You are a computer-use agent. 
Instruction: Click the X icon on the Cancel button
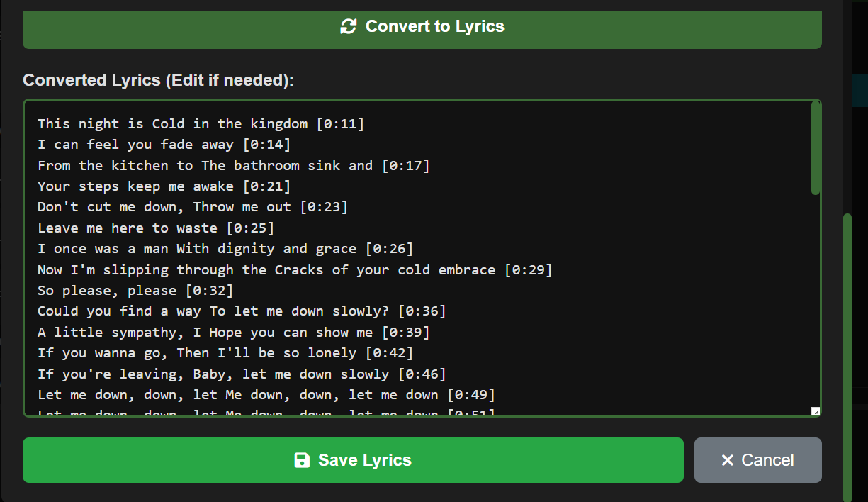pyautogui.click(x=727, y=461)
